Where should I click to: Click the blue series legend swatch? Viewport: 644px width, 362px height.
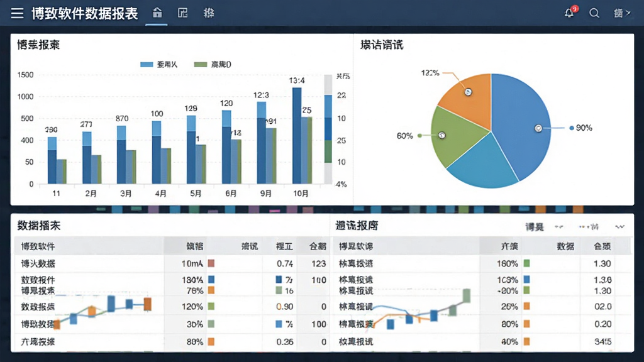[x=147, y=65]
